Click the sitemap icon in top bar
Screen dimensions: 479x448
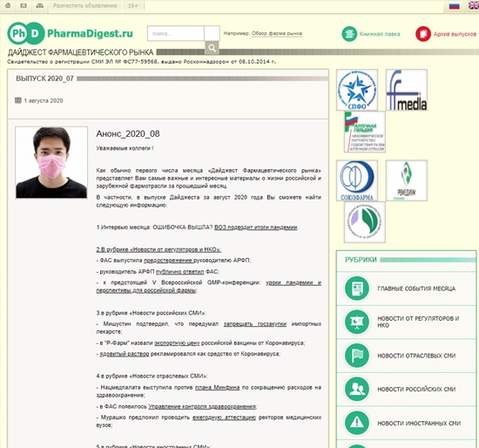40,5
